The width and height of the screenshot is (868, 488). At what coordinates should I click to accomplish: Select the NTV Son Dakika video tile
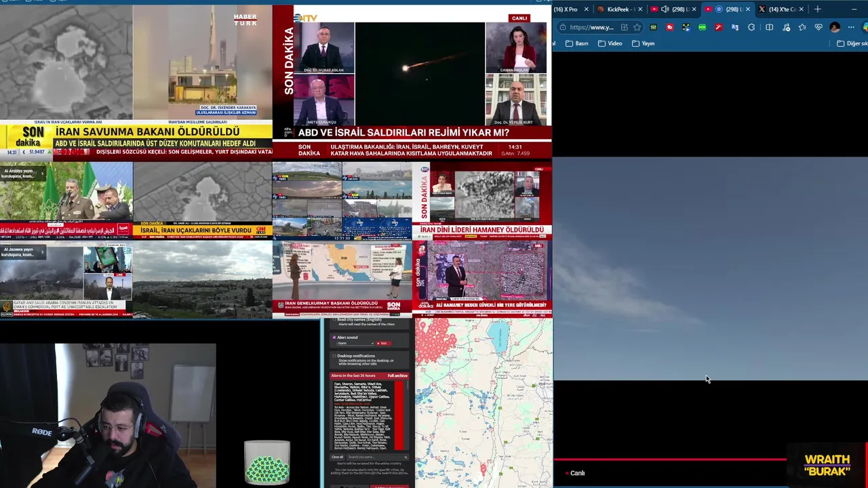[412, 81]
